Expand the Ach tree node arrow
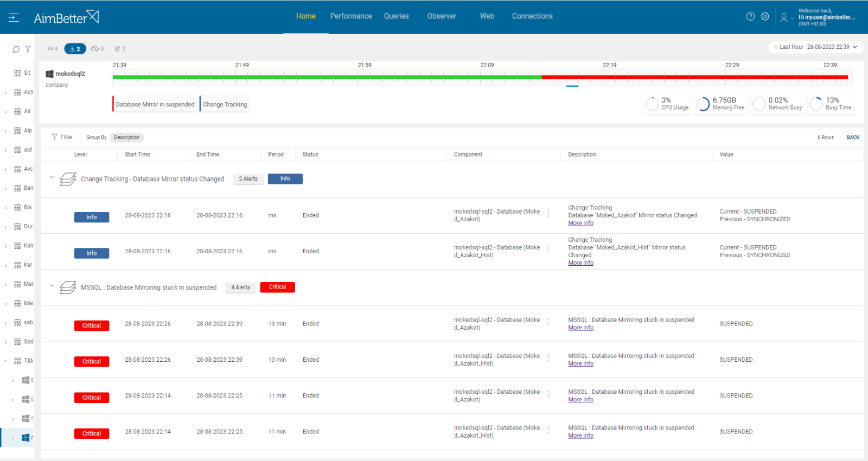 (6, 93)
